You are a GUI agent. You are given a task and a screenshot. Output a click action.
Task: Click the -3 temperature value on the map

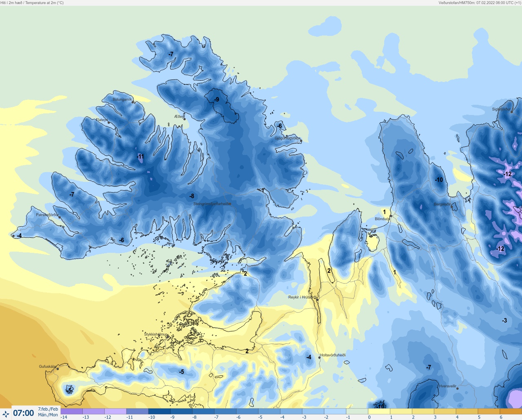click(504, 321)
